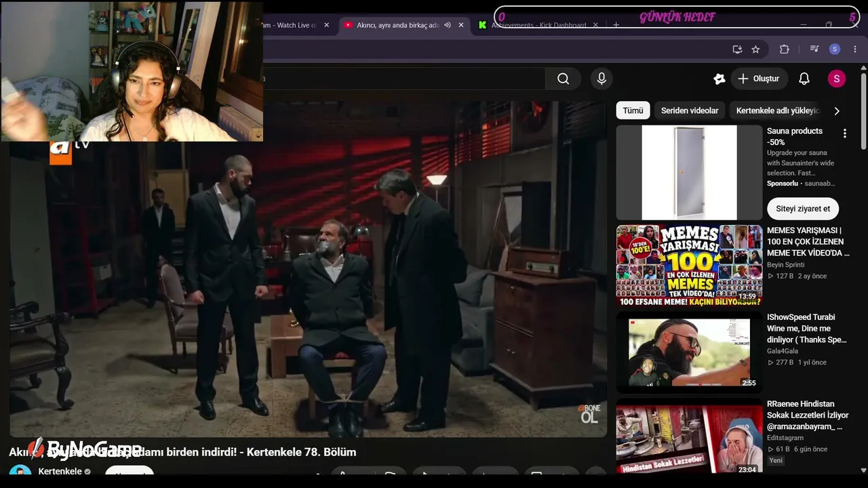Click the Siteyi ziyaret et button
The width and height of the screenshot is (868, 488).
803,209
